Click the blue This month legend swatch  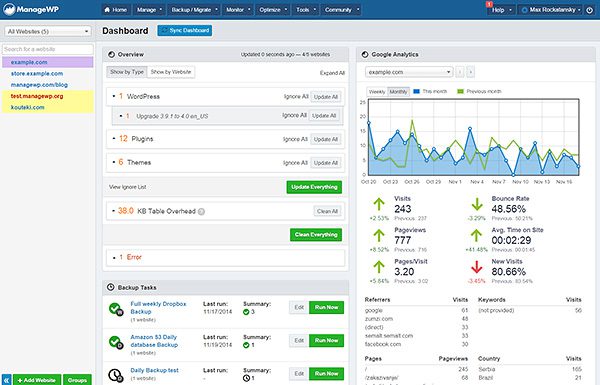pyautogui.click(x=417, y=91)
